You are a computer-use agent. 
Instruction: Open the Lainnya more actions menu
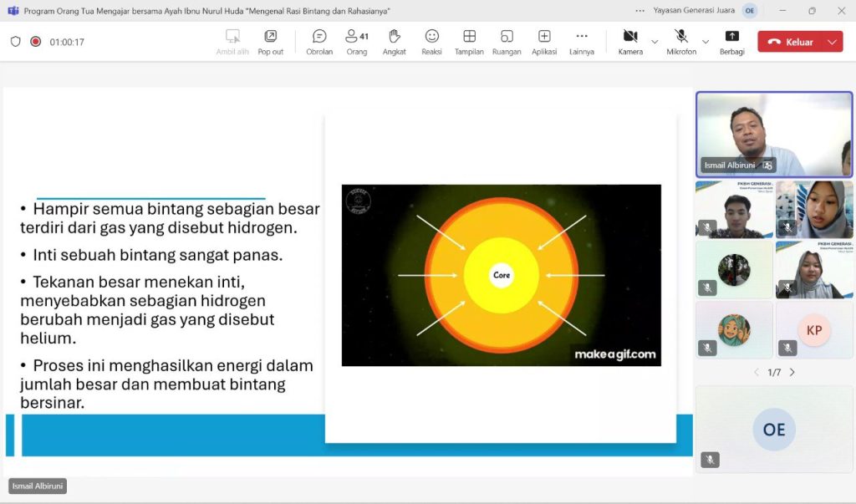click(582, 42)
